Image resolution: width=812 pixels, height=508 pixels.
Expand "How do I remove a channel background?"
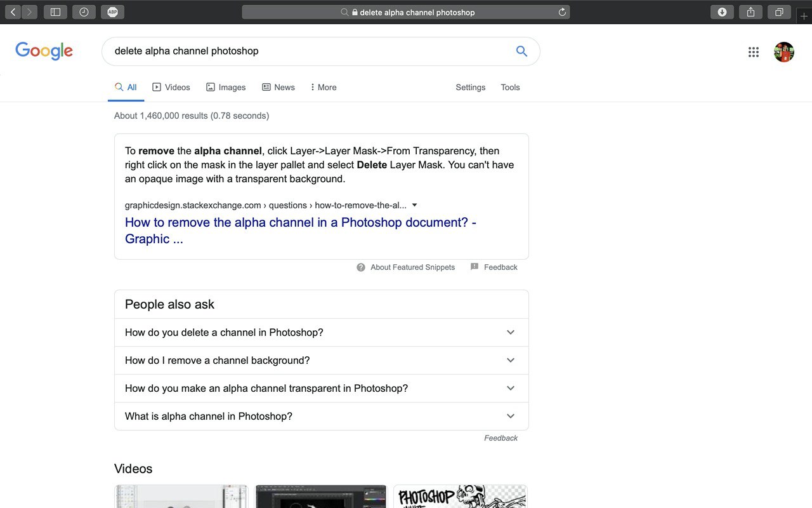321,361
